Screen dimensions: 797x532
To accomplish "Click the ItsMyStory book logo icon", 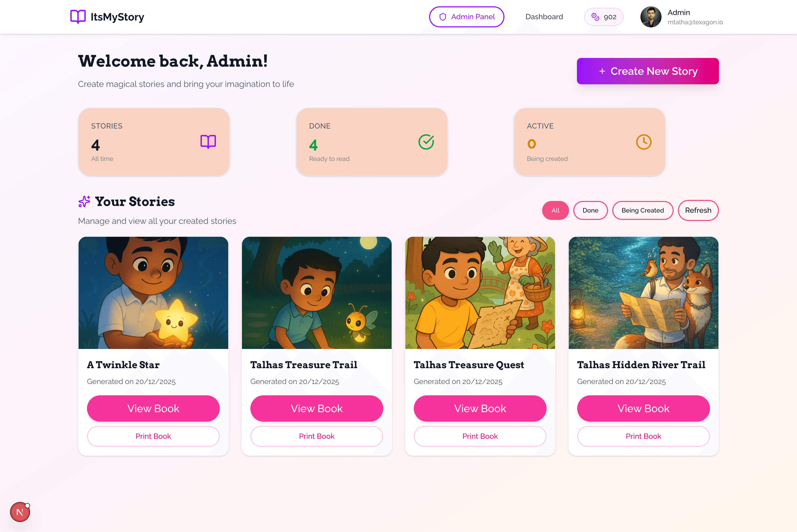I will (x=78, y=17).
